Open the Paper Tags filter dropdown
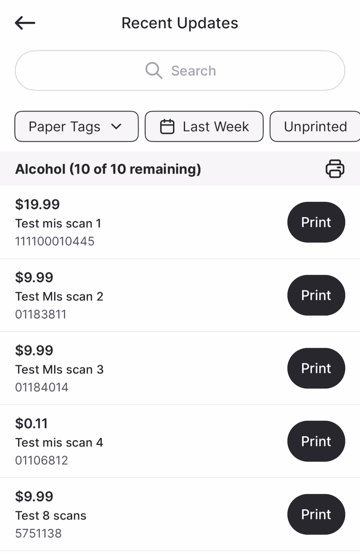 coord(76,126)
